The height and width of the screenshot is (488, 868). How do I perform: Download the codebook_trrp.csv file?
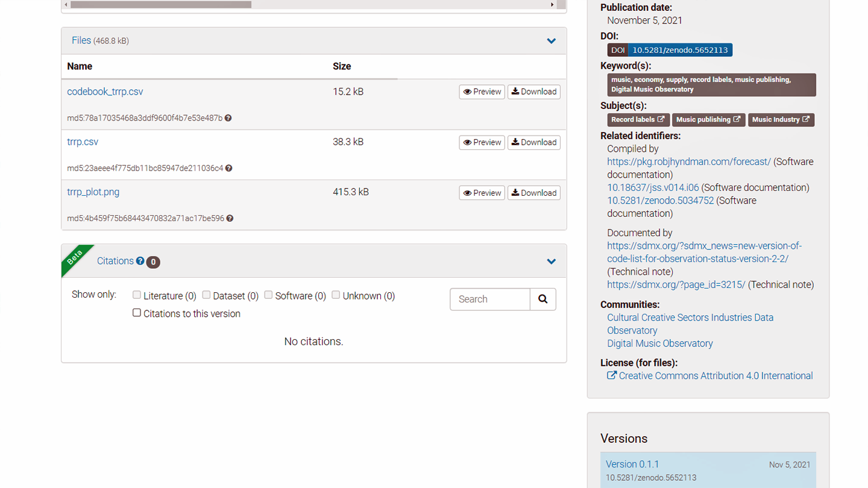coord(533,92)
